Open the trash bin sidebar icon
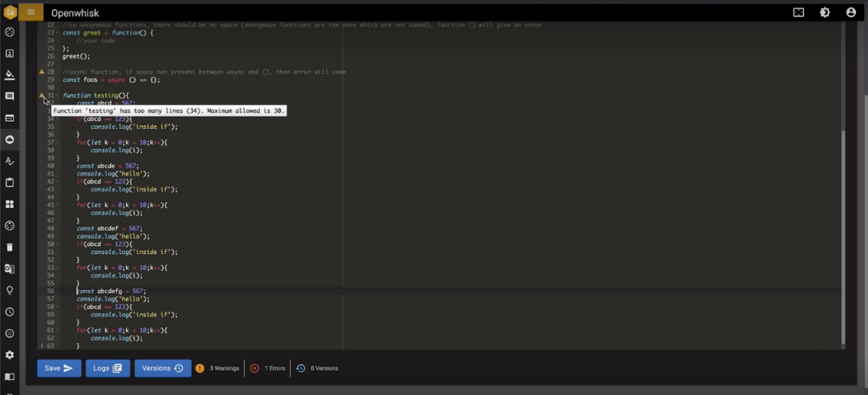This screenshot has width=868, height=395. [x=10, y=247]
